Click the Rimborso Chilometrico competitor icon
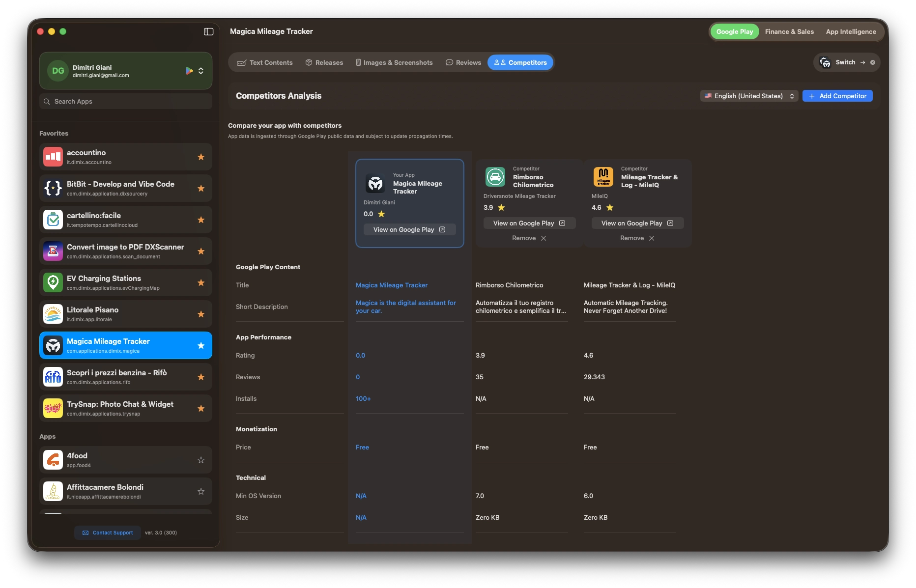Viewport: 916px width, 588px height. (495, 177)
